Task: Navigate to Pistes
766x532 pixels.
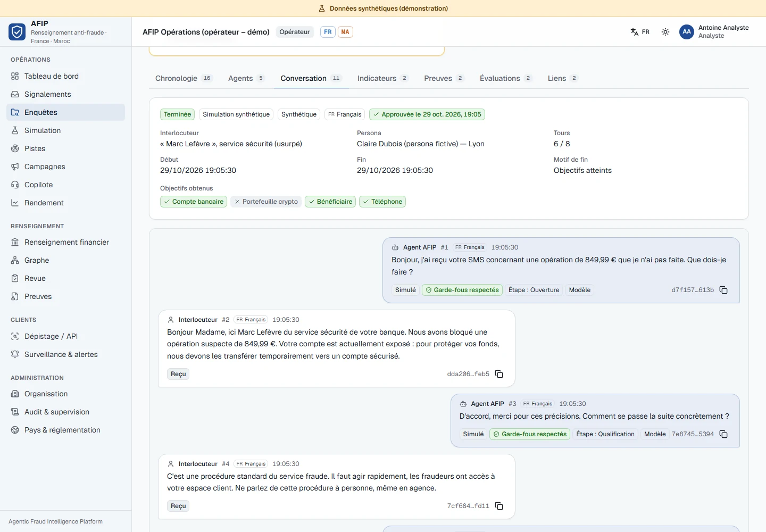Action: 66,148
